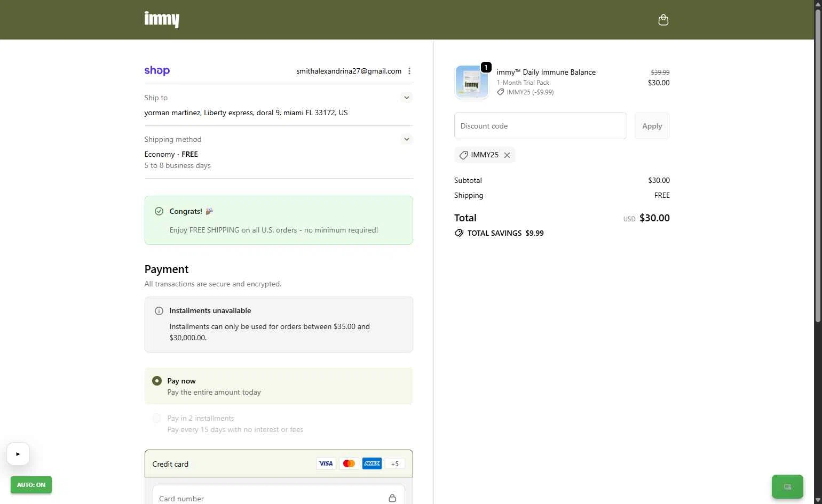822x504 pixels.
Task: Click the immy product thumbnail image
Action: (x=471, y=82)
